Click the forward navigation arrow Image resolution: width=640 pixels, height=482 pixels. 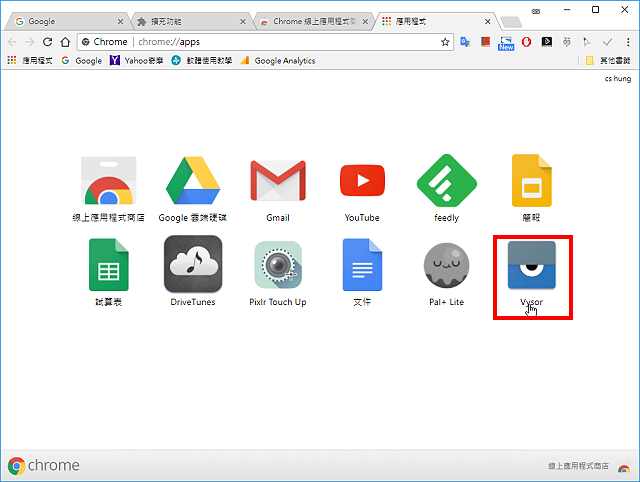click(x=29, y=42)
